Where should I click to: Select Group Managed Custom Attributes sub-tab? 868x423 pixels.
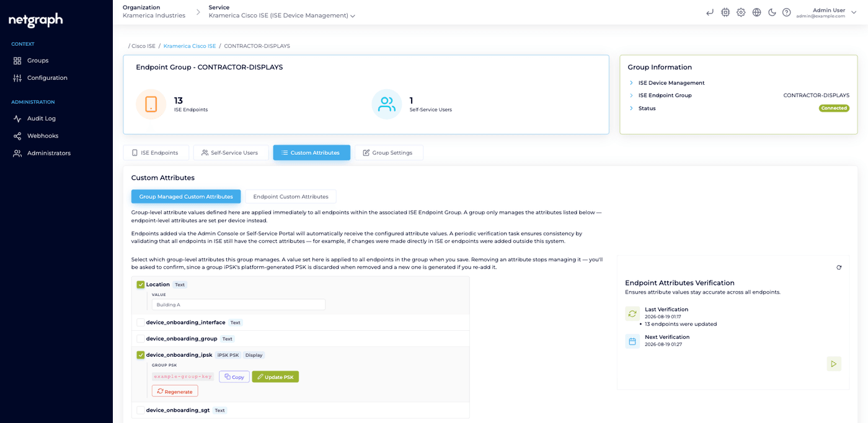pyautogui.click(x=186, y=196)
